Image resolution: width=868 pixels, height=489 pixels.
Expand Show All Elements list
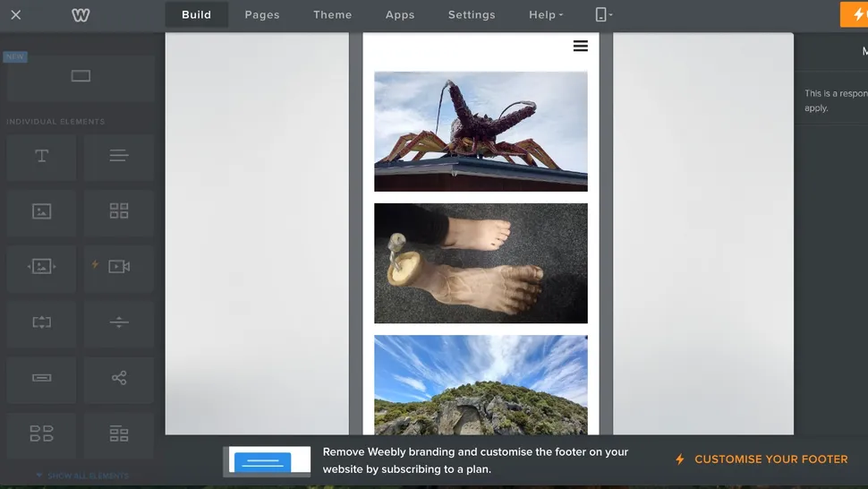[x=81, y=476]
